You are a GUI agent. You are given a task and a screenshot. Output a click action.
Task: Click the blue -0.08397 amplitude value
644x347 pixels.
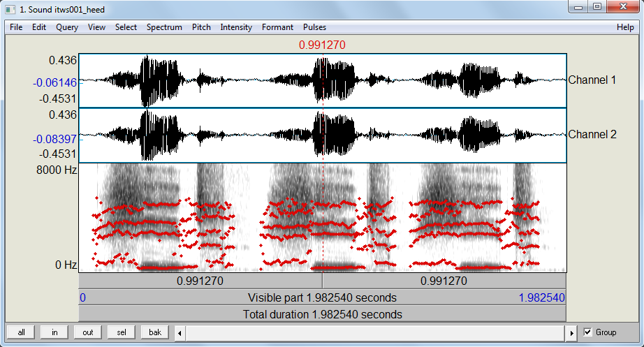tap(54, 139)
